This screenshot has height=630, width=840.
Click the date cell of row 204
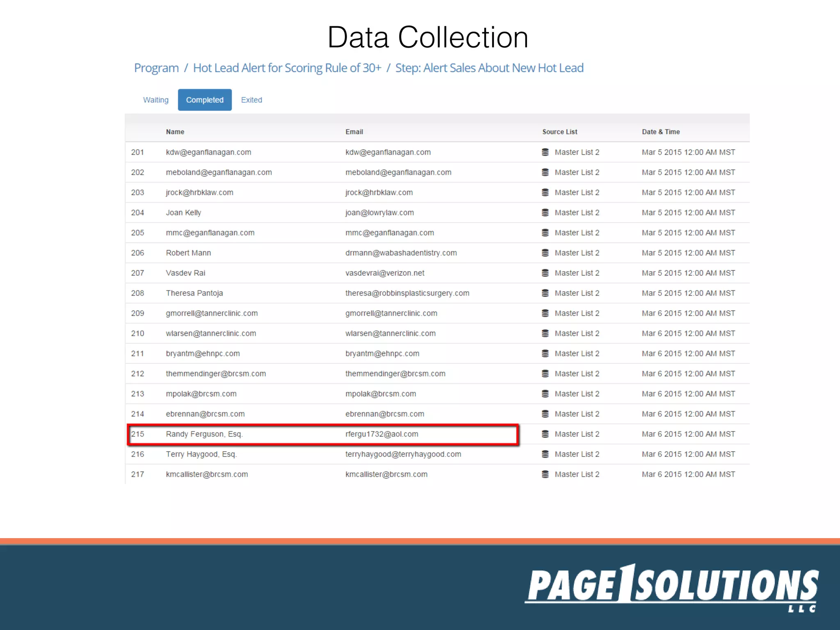[688, 212]
